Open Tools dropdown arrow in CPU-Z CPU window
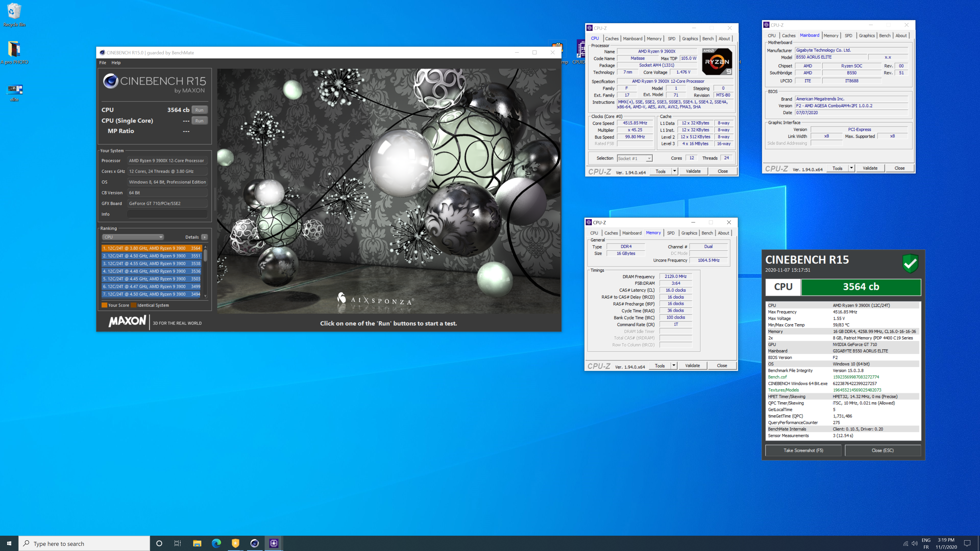The width and height of the screenshot is (980, 551). tap(675, 171)
